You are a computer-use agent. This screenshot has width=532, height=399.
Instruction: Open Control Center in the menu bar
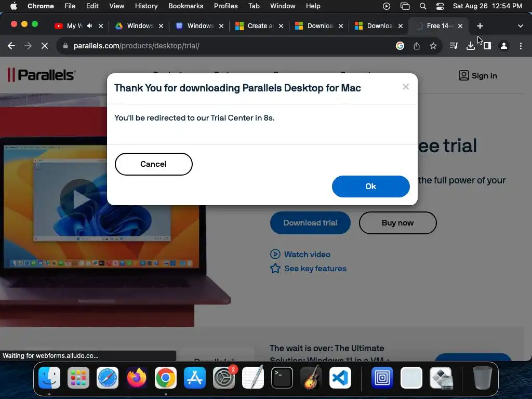(440, 6)
